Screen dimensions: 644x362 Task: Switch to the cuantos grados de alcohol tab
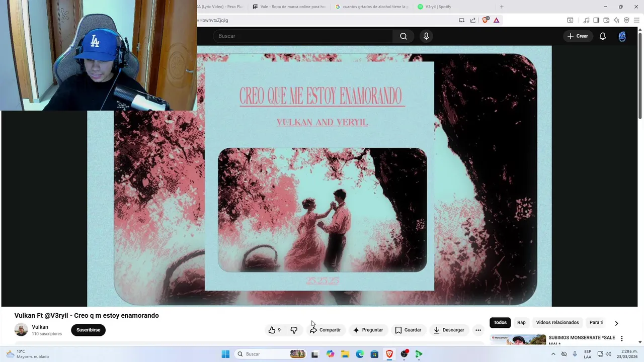(371, 7)
